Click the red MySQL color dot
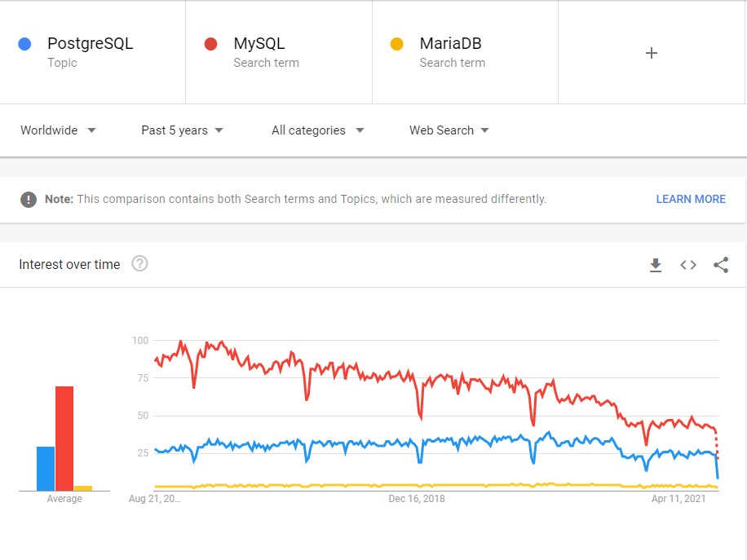This screenshot has width=747, height=560. coord(210,44)
